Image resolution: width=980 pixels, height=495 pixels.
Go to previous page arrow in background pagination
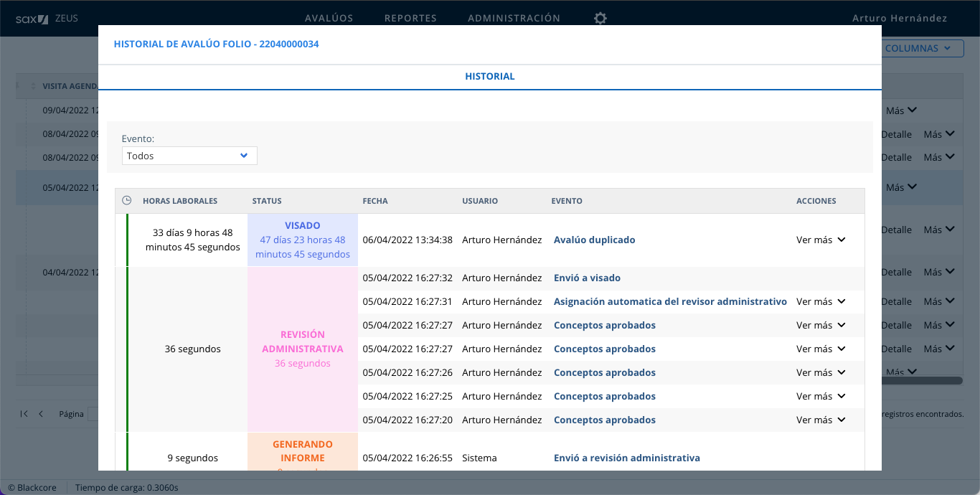[x=41, y=414]
